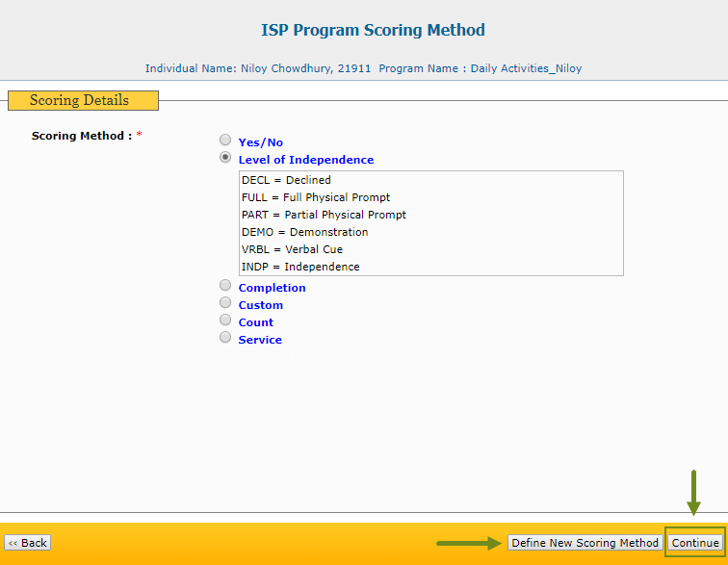This screenshot has width=728, height=565.
Task: Open the Count scoring link
Action: 256,322
